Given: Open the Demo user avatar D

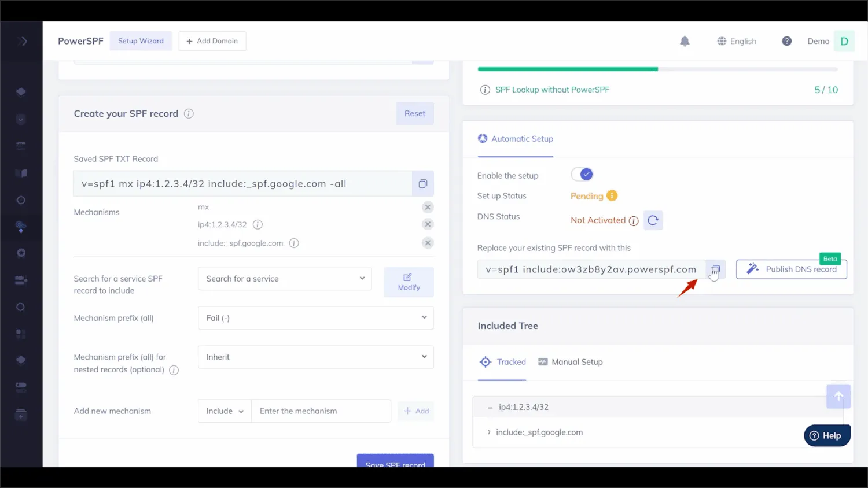Looking at the screenshot, I should pyautogui.click(x=844, y=41).
